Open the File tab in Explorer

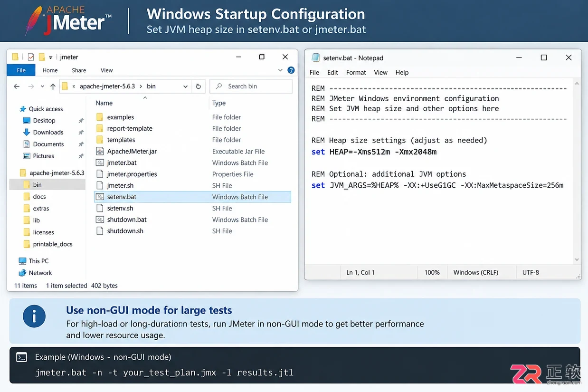(x=21, y=70)
